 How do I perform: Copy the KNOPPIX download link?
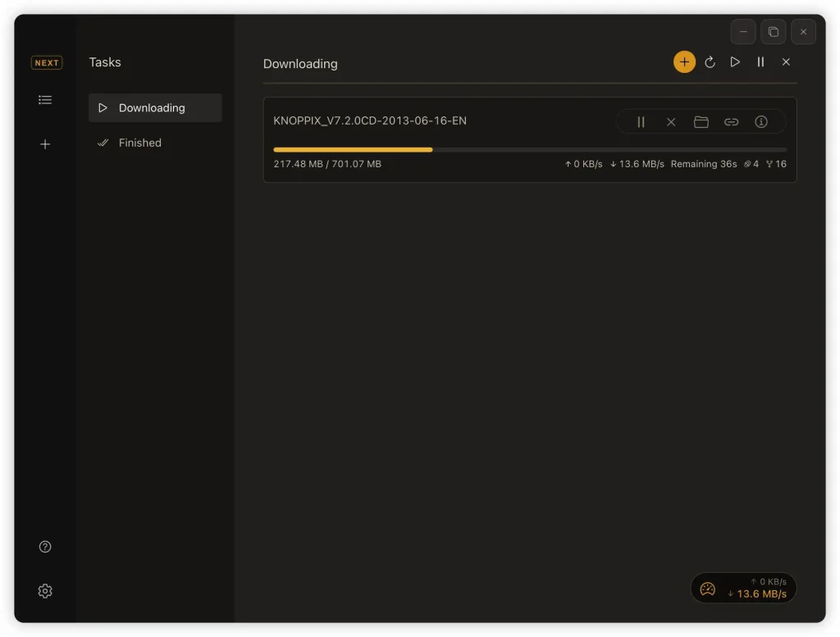[731, 122]
